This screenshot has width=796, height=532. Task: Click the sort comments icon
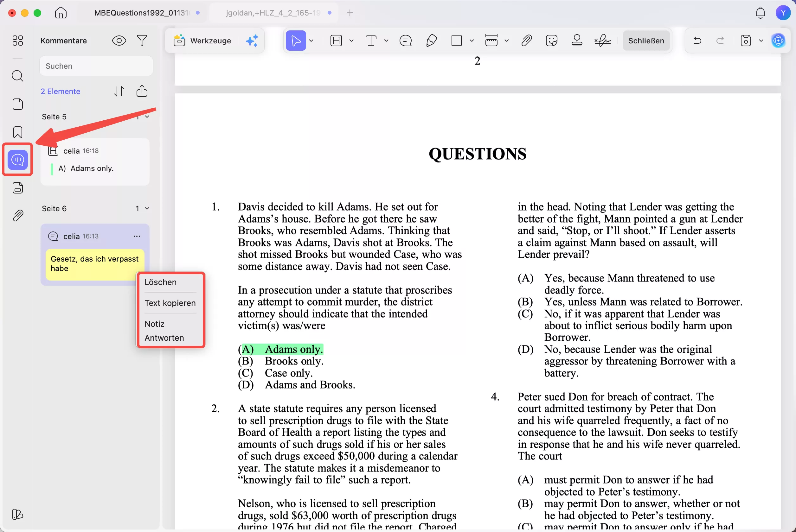pos(119,91)
